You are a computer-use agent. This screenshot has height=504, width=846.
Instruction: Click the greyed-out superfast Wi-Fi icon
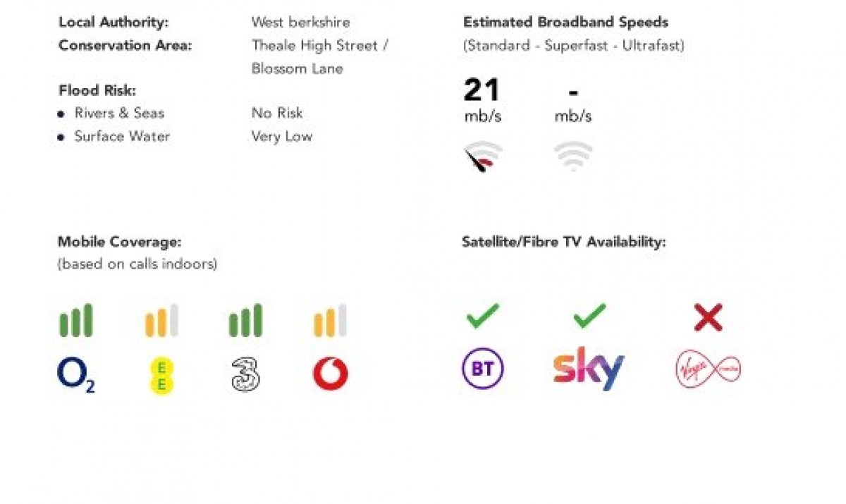point(572,156)
